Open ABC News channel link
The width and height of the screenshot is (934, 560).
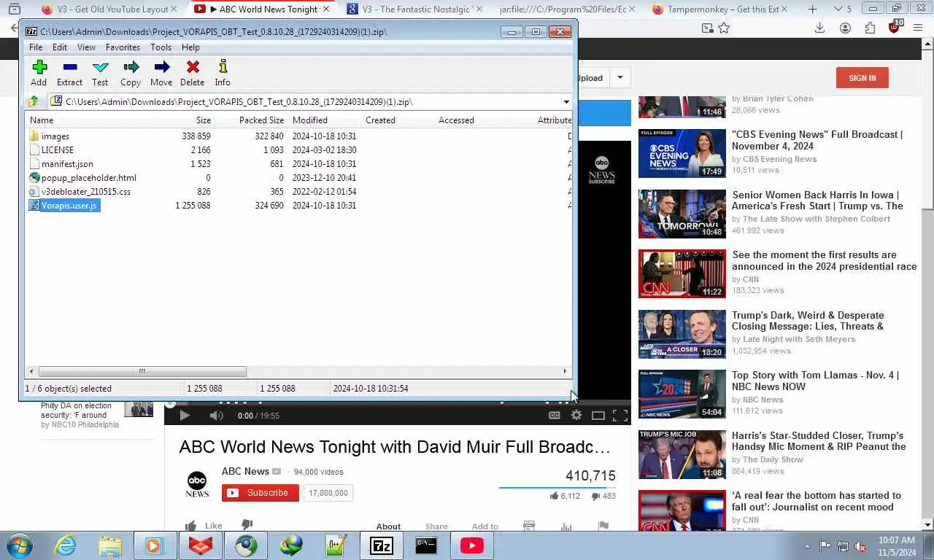click(245, 471)
